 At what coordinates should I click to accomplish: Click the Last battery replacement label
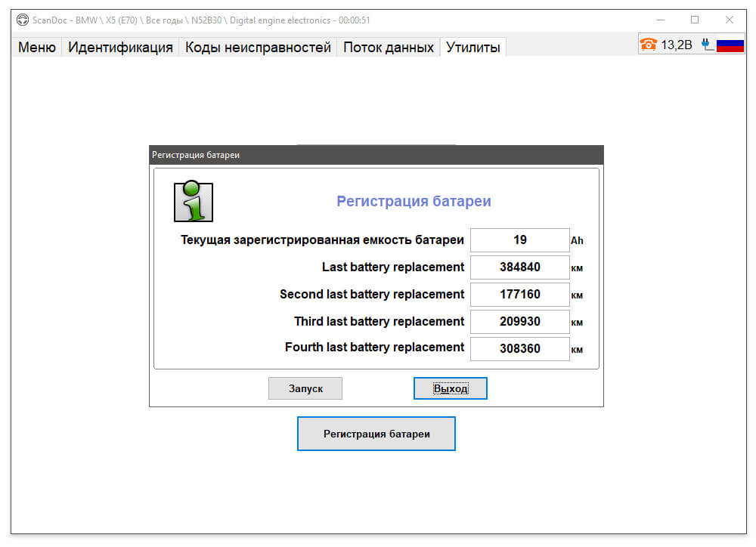pos(393,267)
